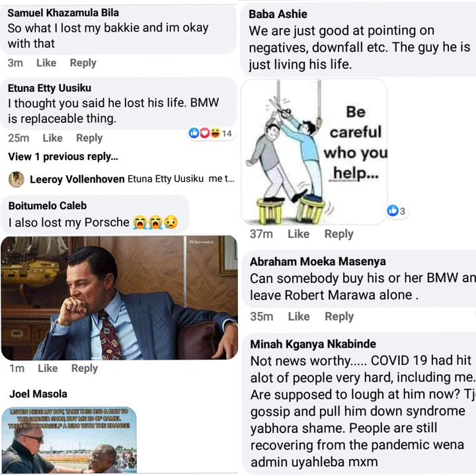
Task: Reply to Abraham Moeka Masenya's comment
Action: (x=339, y=317)
